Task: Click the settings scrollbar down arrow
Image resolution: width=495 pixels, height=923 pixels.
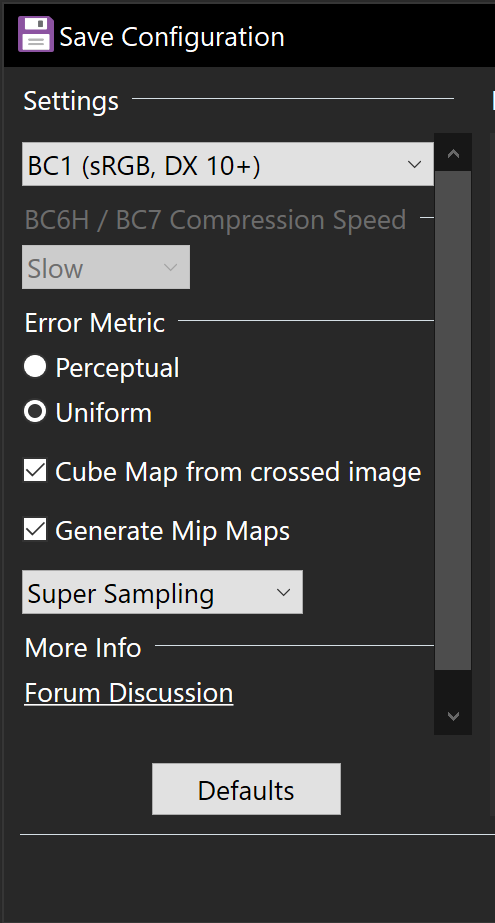Action: [453, 716]
